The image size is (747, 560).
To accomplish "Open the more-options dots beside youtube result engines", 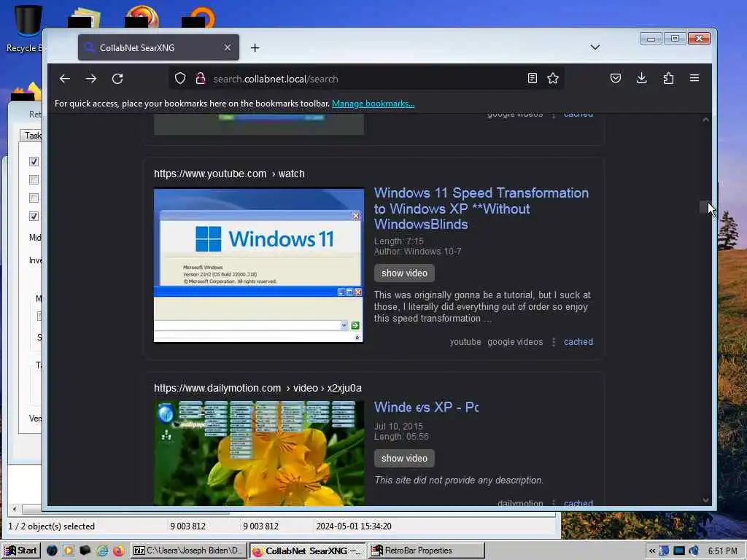I will (x=553, y=342).
